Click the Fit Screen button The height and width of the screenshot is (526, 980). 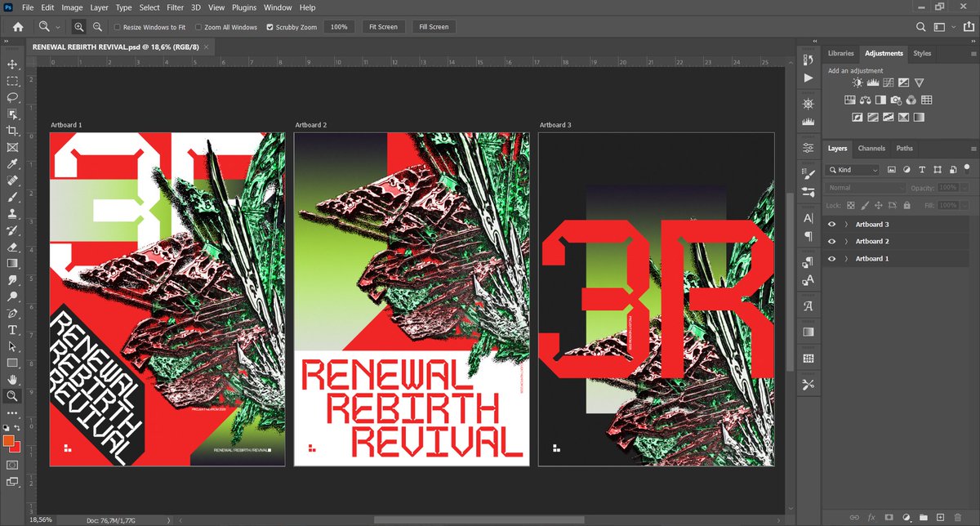coord(383,27)
